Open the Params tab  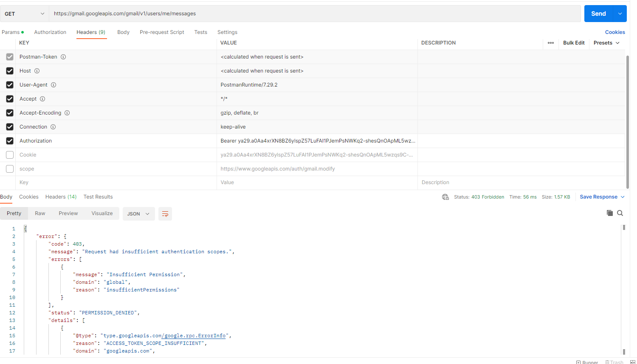coord(12,32)
